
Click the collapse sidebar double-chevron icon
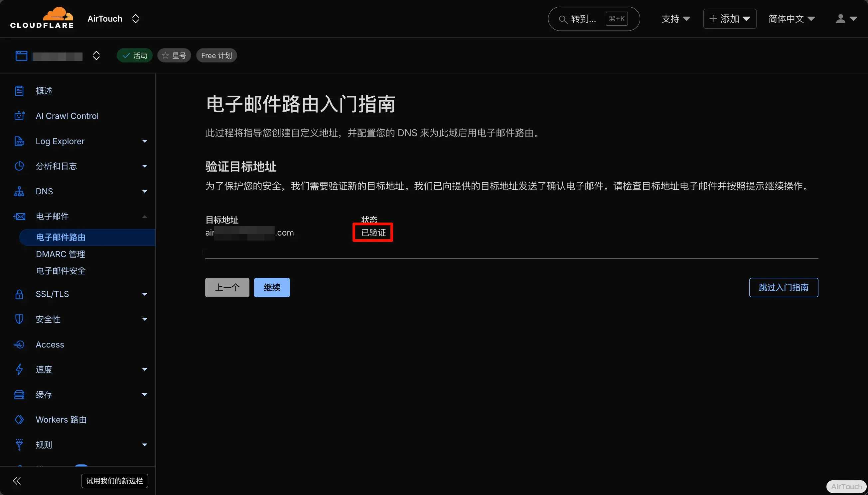pos(17,481)
